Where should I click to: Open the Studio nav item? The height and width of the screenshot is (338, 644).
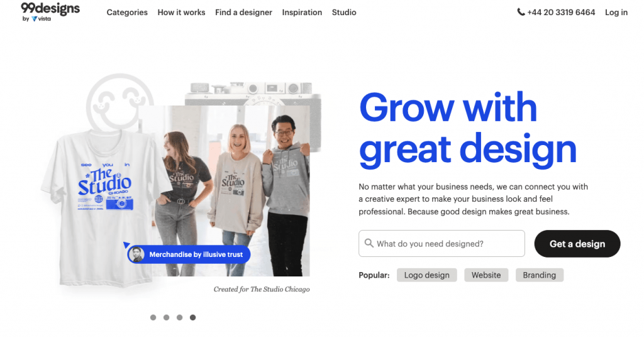point(344,12)
